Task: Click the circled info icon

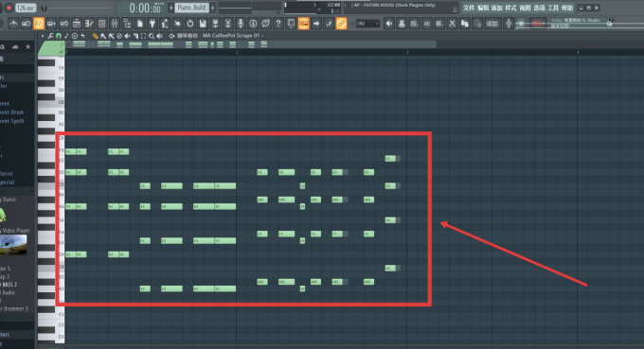Action: pos(253,24)
